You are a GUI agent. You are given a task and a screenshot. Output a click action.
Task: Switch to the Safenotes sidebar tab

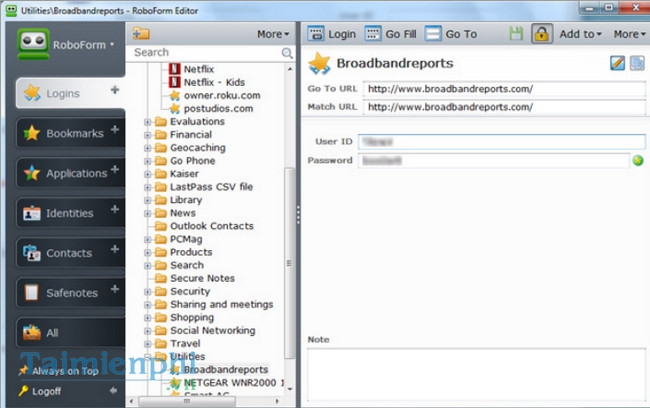(68, 293)
